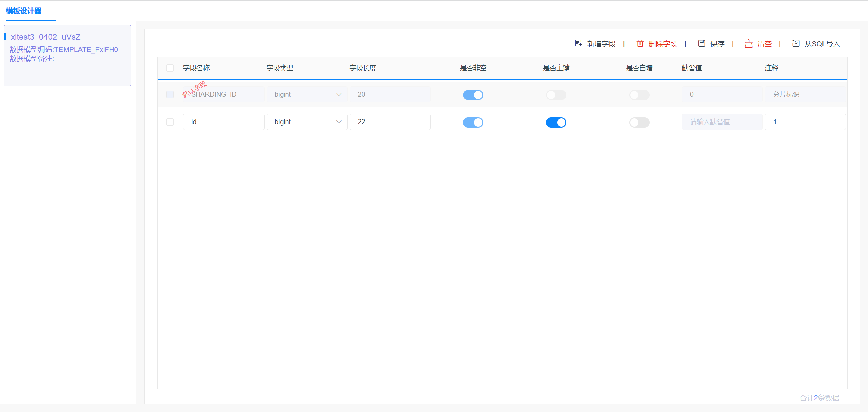The height and width of the screenshot is (412, 868).
Task: Toggle primary key switch for id row
Action: pos(556,122)
